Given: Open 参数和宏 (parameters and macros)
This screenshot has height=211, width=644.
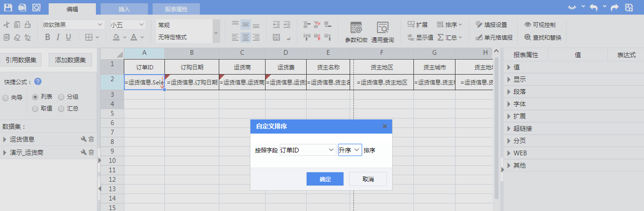Looking at the screenshot, I should [356, 32].
